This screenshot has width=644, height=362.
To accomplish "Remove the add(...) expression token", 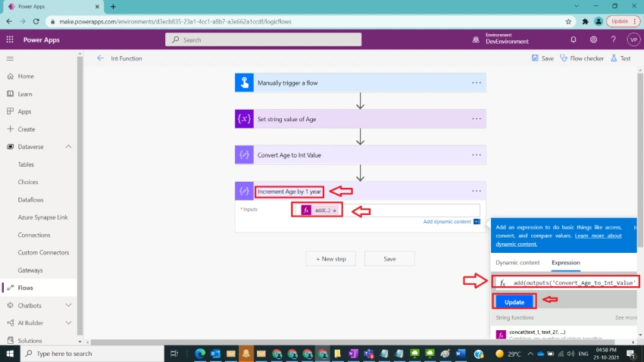I will tap(335, 210).
